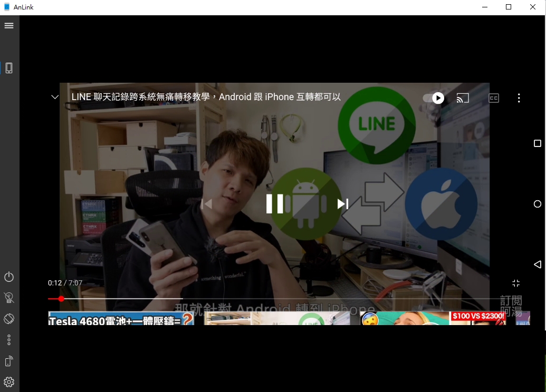The width and height of the screenshot is (546, 392).
Task: Click the rotate screen icon in sidebar
Action: click(x=9, y=319)
